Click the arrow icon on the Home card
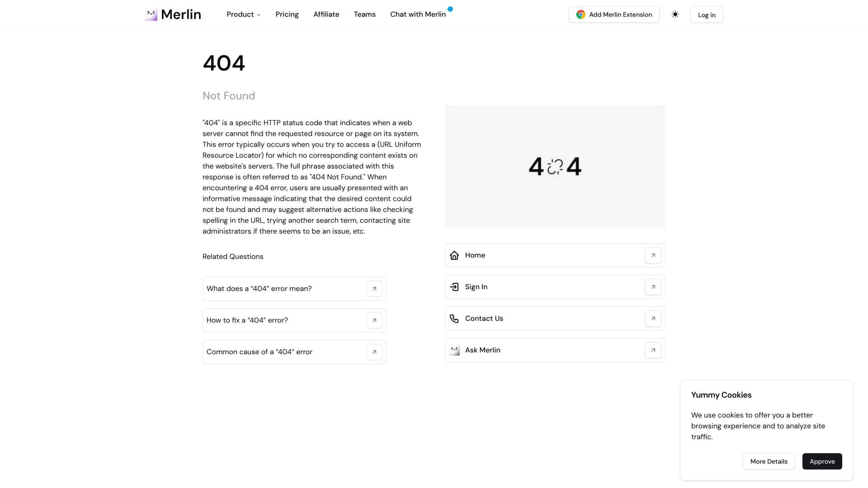Image resolution: width=868 pixels, height=488 pixels. (x=653, y=255)
